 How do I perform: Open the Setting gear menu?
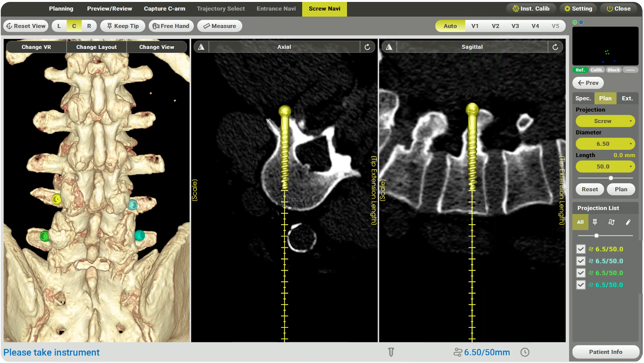[x=578, y=8]
